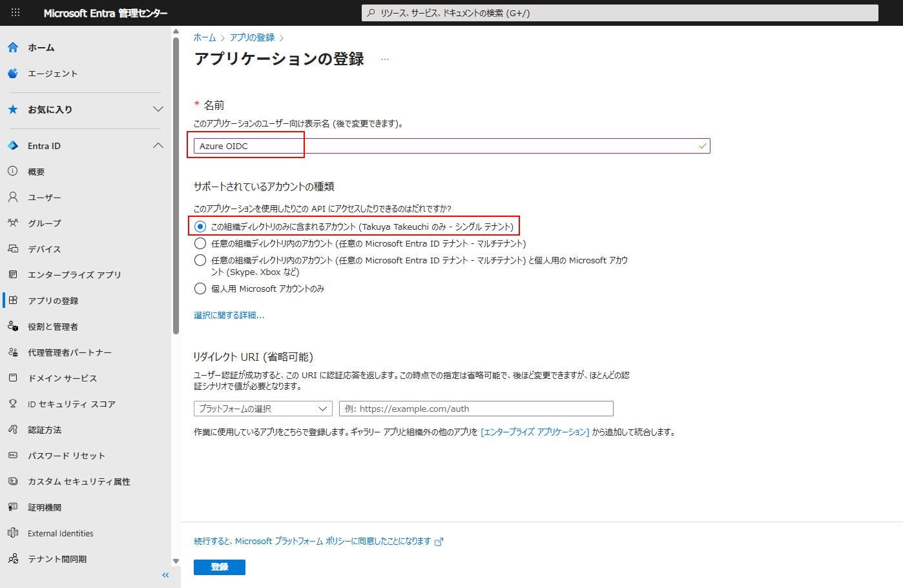Viewport: 903px width, 588px height.
Task: Click the 認証方法 icon
Action: point(13,429)
